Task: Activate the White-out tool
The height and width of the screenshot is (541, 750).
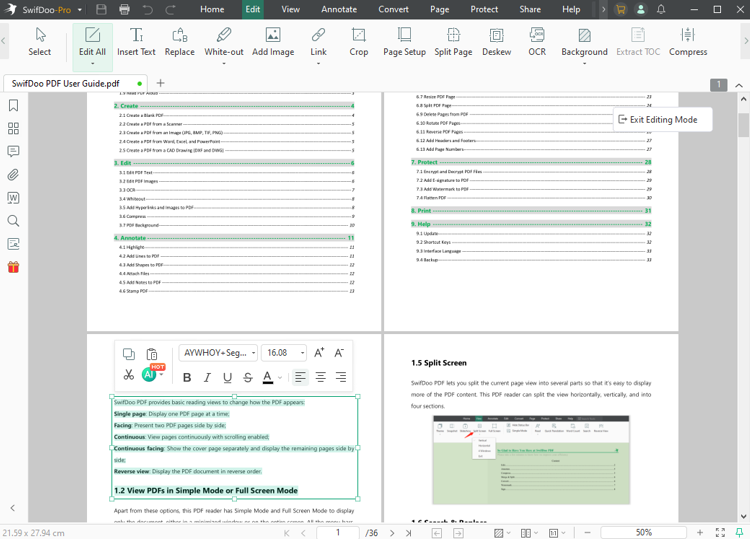Action: coord(223,45)
